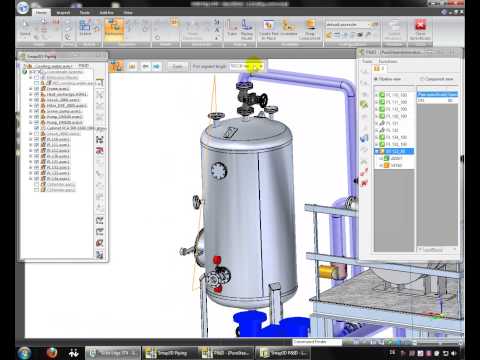Select the Component view option

(436, 79)
